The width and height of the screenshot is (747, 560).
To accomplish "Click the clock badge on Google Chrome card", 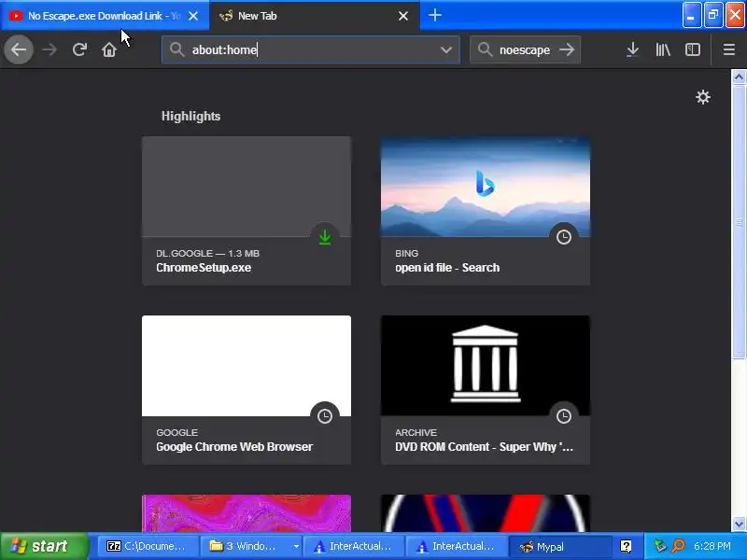I will [325, 415].
